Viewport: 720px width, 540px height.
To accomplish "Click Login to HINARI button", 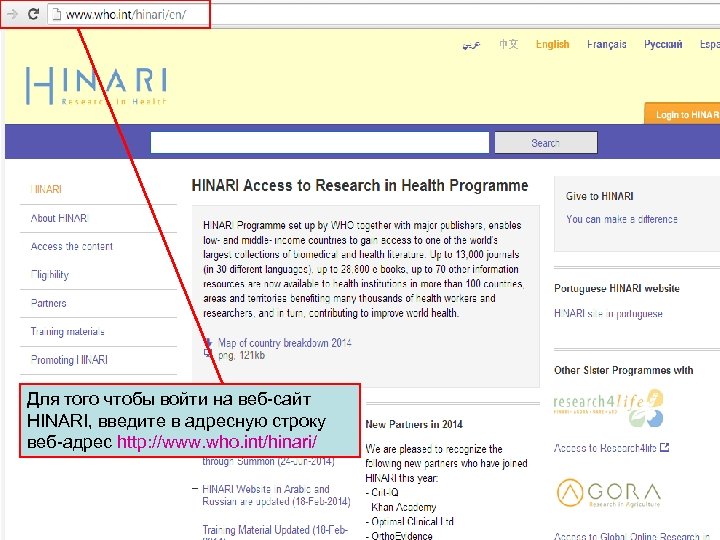I will [682, 114].
